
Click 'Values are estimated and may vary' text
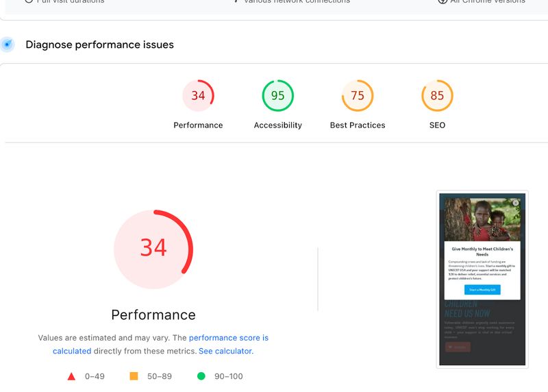(x=104, y=338)
